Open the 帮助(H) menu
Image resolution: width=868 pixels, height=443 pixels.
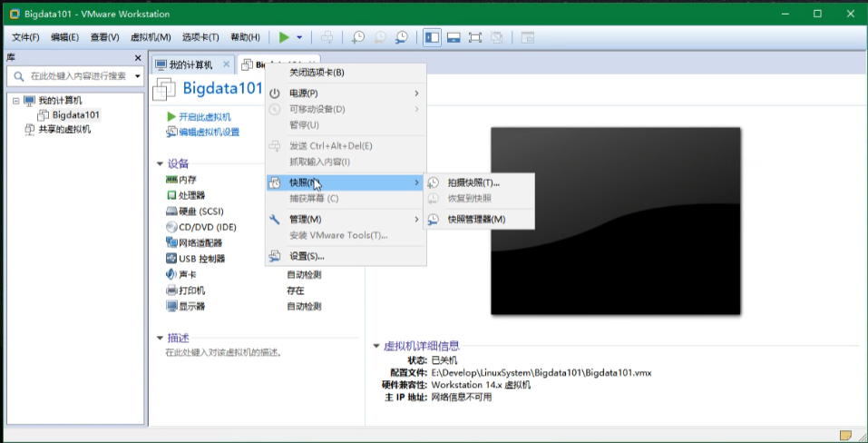tap(245, 37)
